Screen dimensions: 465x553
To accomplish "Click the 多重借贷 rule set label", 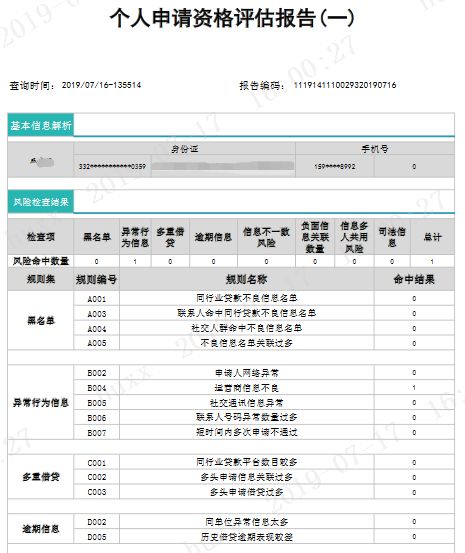I will pyautogui.click(x=41, y=477).
